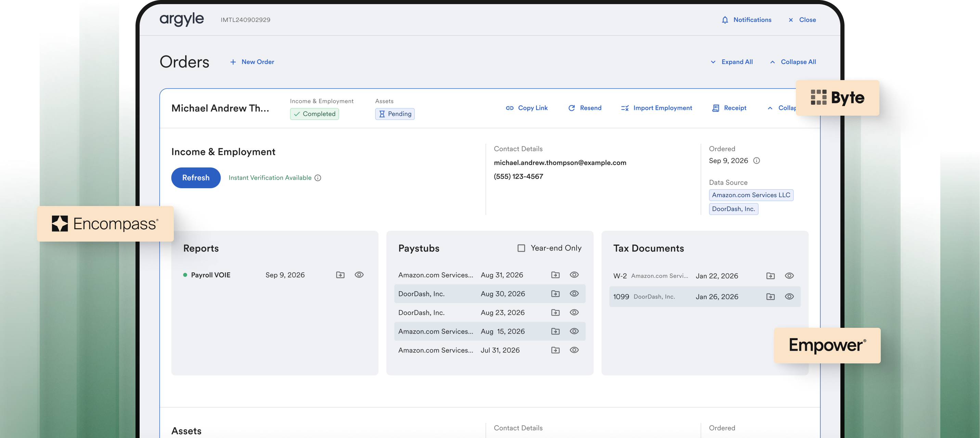The image size is (980, 438).
Task: Click the Notifications bell icon
Action: (725, 20)
